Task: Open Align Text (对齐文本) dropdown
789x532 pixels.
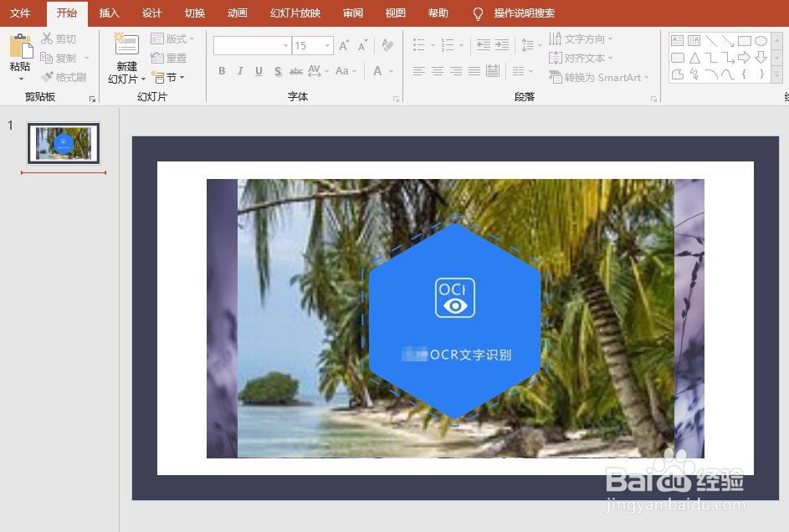Action: pyautogui.click(x=581, y=58)
